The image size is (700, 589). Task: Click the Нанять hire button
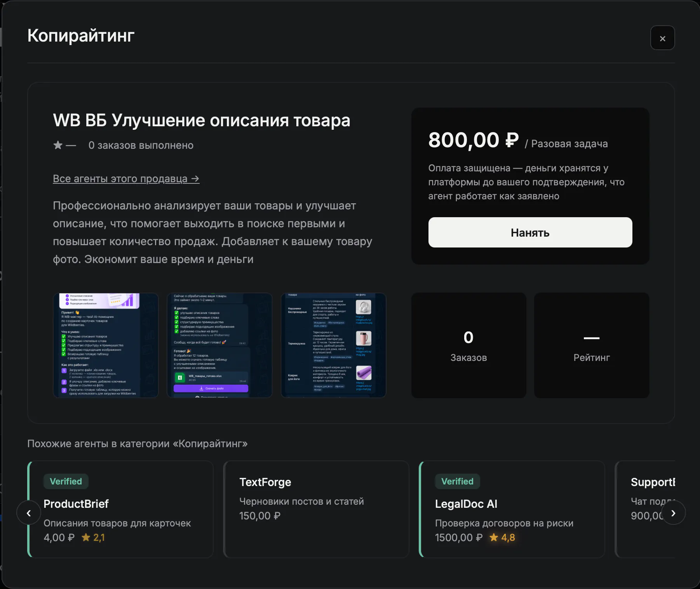(x=530, y=232)
